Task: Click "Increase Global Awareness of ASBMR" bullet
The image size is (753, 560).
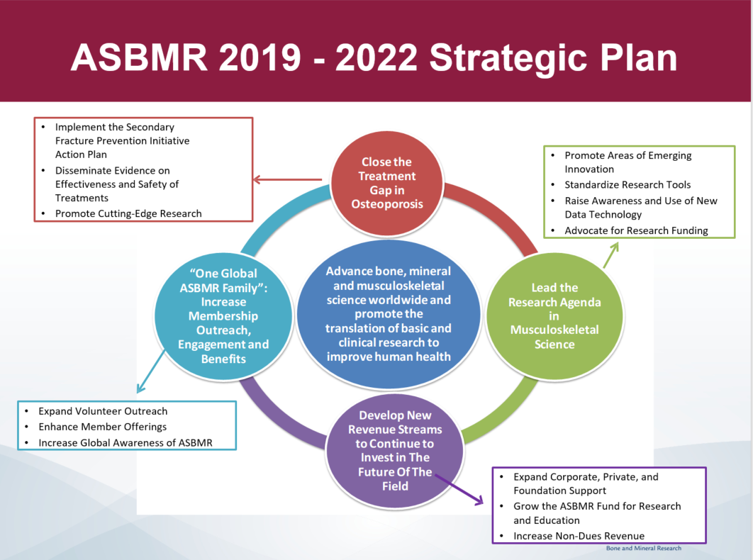Action: coord(125,443)
